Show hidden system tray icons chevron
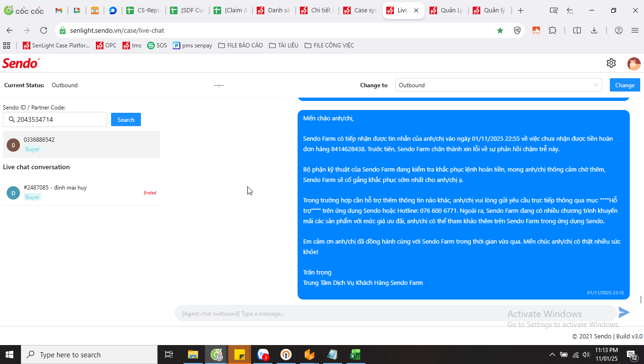The image size is (644, 364). 552,355
